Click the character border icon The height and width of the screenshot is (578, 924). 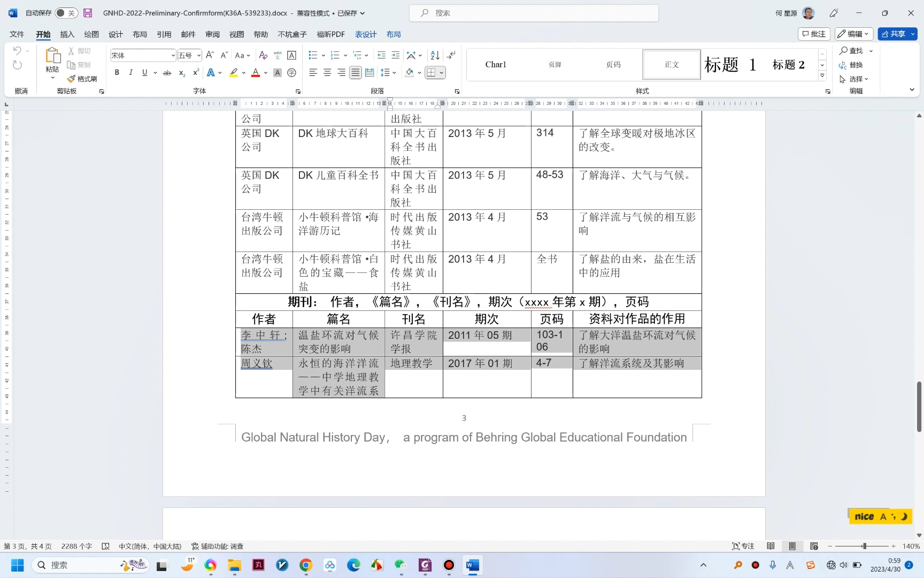coord(291,55)
